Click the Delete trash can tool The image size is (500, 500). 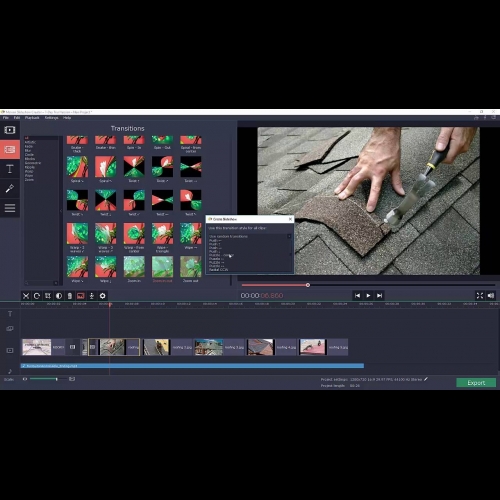70,296
